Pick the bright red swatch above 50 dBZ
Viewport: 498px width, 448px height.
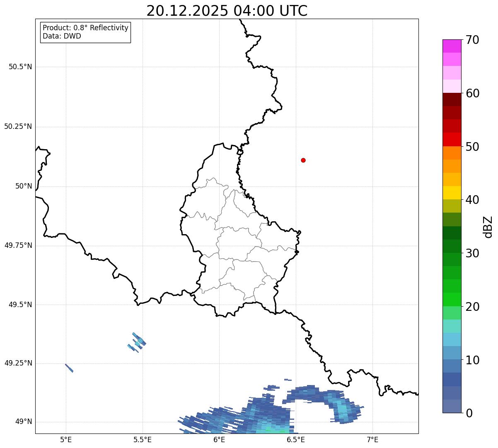(452, 139)
